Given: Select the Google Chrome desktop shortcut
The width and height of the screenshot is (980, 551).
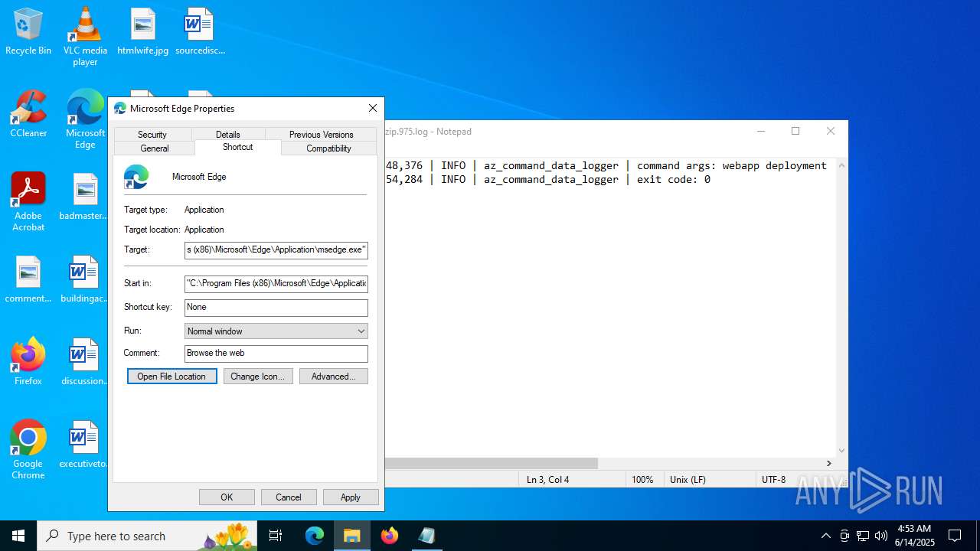Looking at the screenshot, I should click(28, 450).
